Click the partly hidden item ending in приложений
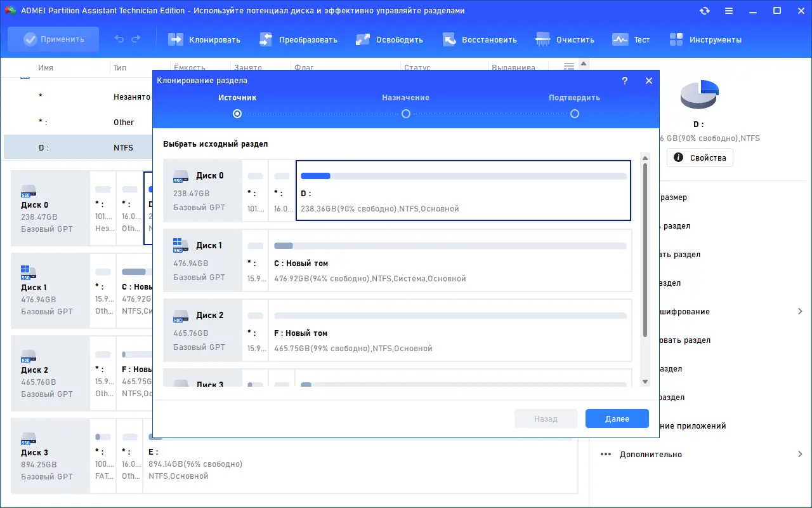This screenshot has height=508, width=812. coord(693,426)
